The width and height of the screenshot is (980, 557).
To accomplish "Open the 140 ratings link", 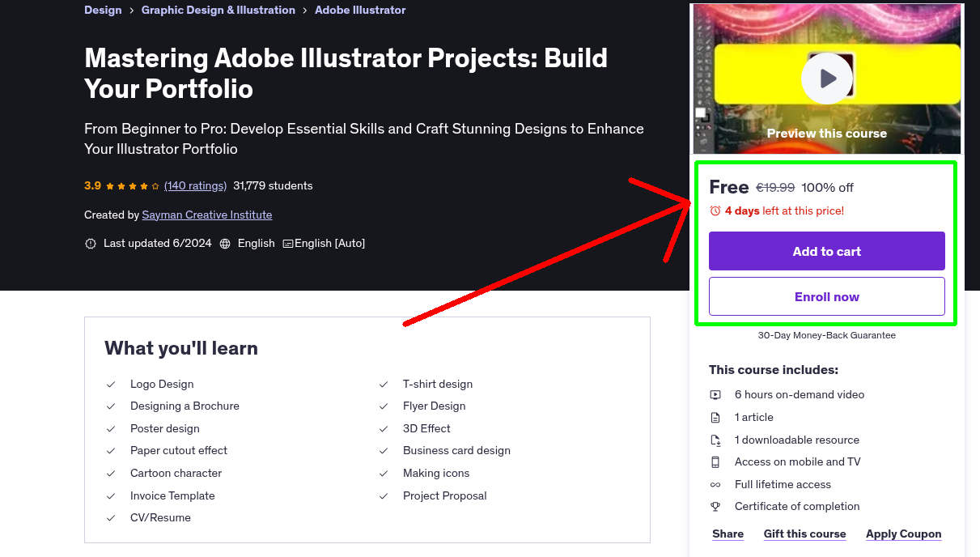I will [195, 185].
